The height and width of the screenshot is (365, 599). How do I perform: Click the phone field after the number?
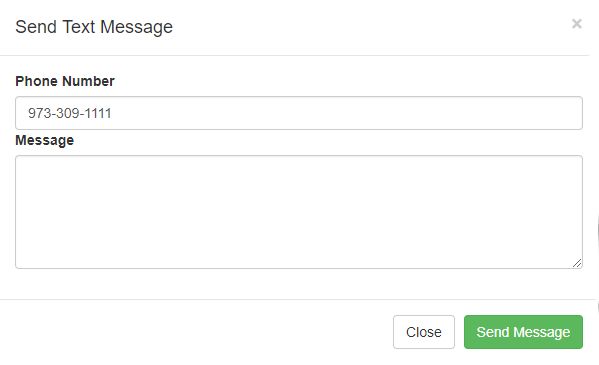344,113
